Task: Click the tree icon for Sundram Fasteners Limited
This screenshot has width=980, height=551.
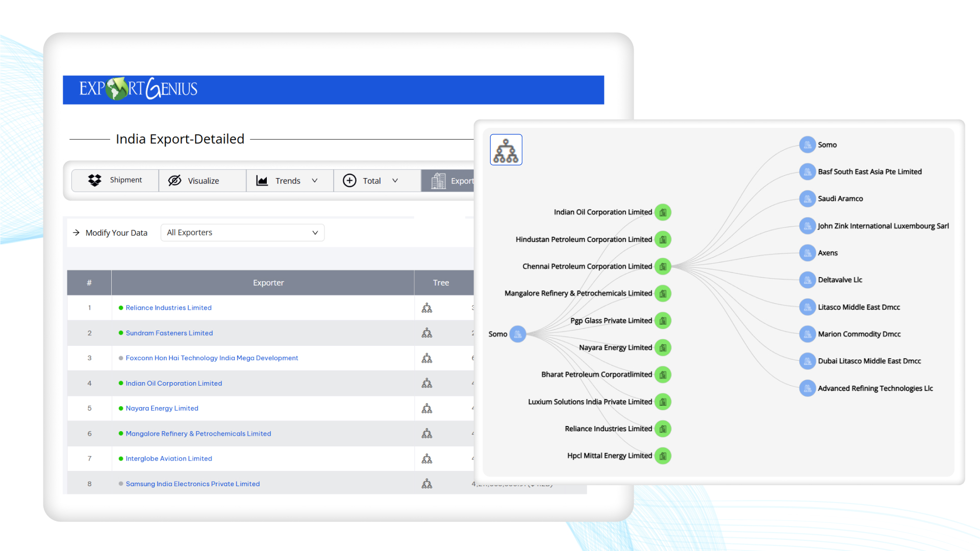Action: [x=426, y=333]
